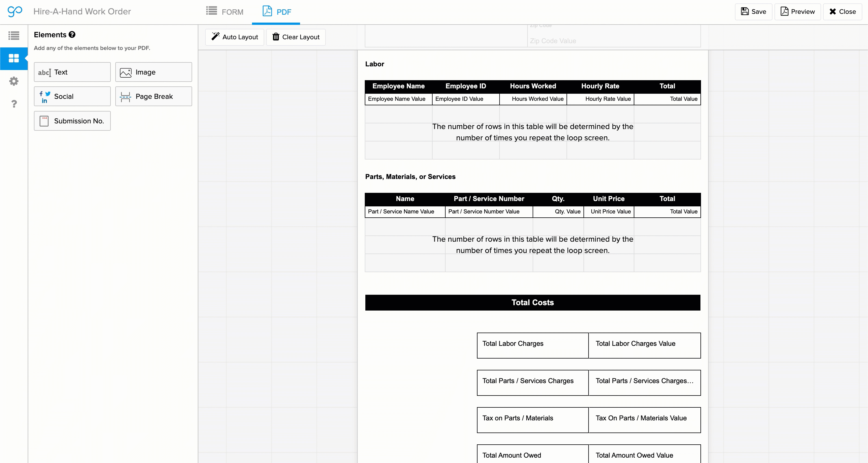Select the Qty. header cell
Screen dimensions: 868x463
558,199
